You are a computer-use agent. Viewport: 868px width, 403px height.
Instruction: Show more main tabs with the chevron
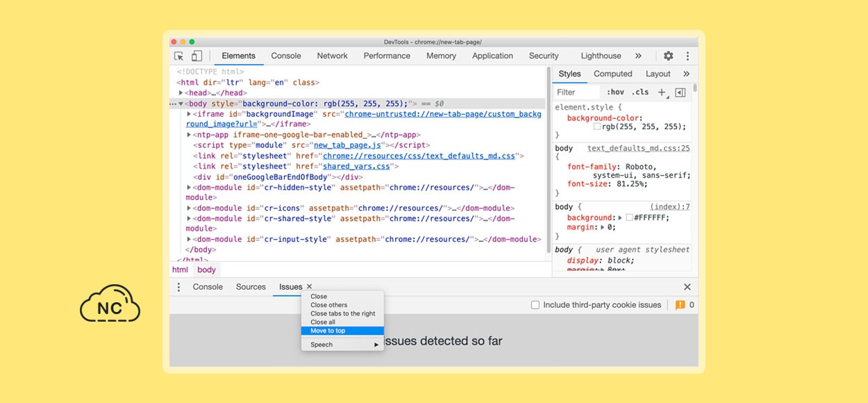(x=638, y=56)
